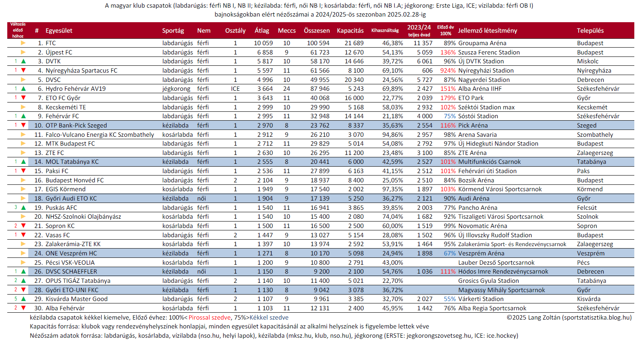
Task: Click red down arrow for OTP Bank-Pick Szeged
Action: (x=23, y=125)
